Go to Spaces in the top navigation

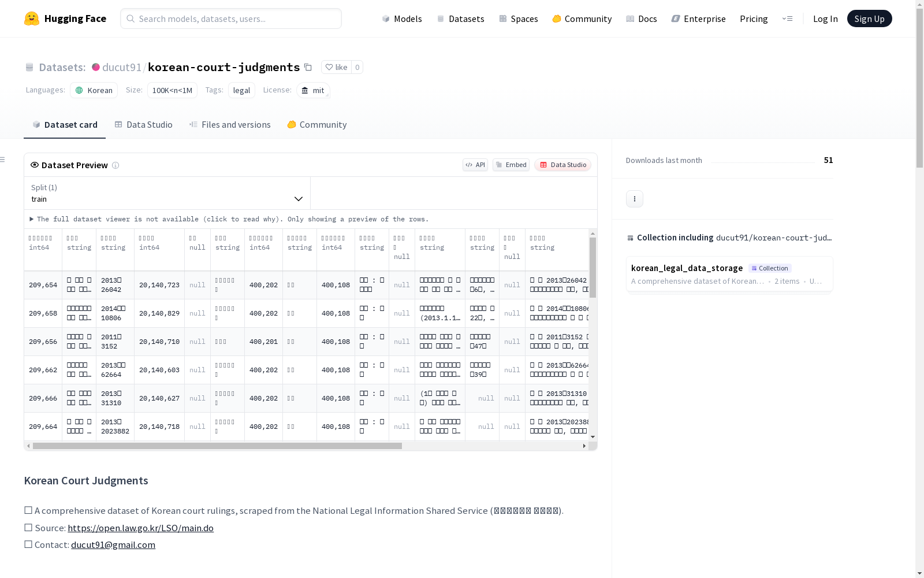point(519,18)
